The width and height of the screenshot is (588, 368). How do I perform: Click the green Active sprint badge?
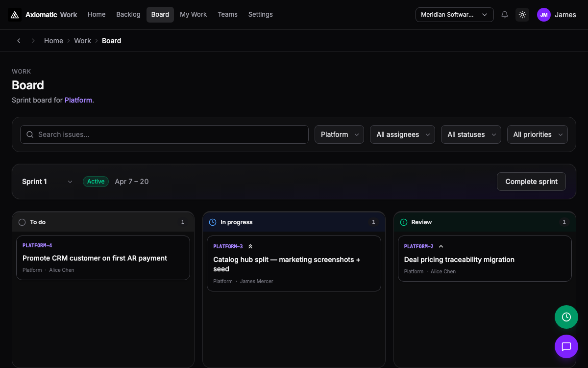point(96,182)
